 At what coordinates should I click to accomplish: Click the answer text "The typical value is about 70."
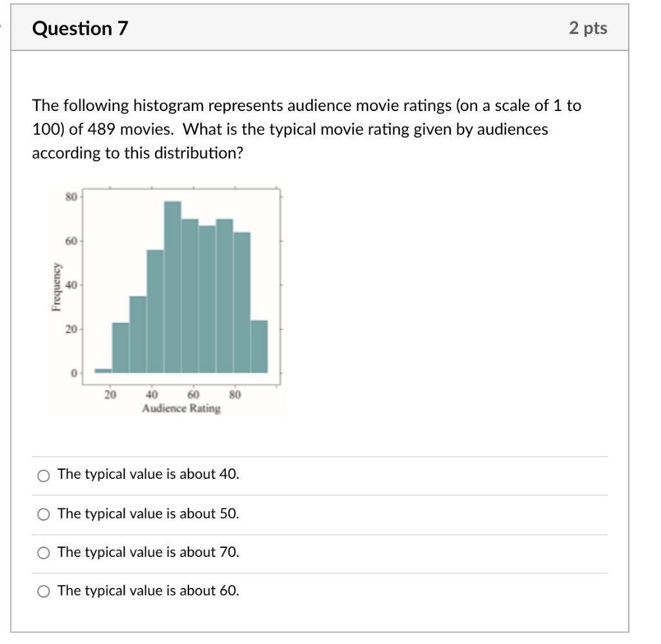click(x=148, y=552)
